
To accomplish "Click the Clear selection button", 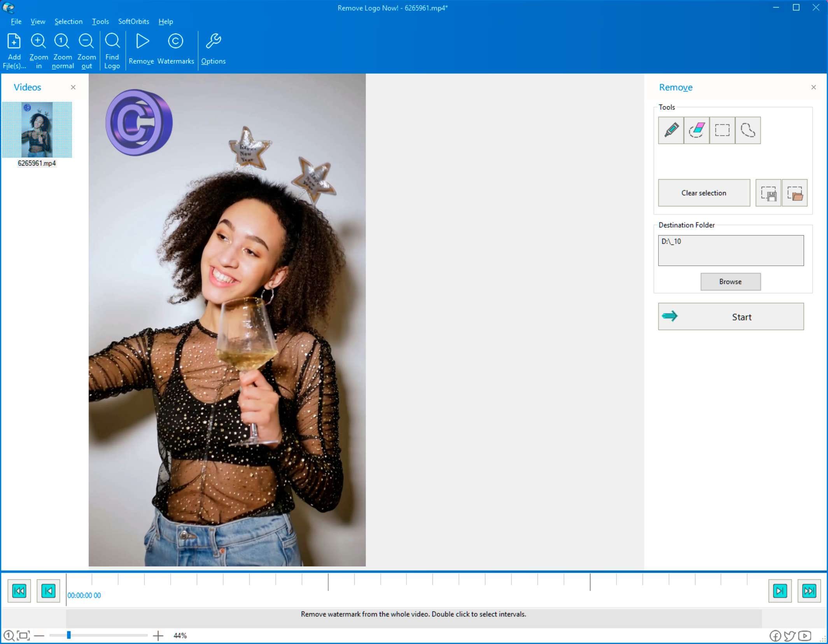I will click(x=703, y=193).
